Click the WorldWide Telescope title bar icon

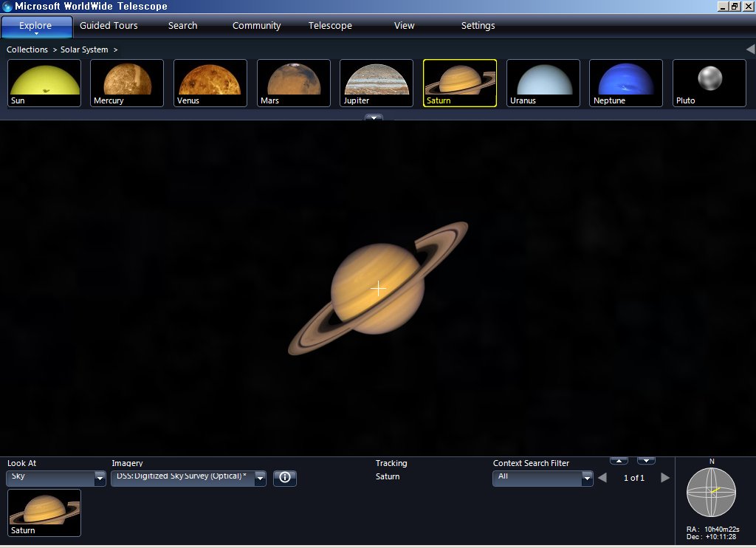[x=7, y=6]
